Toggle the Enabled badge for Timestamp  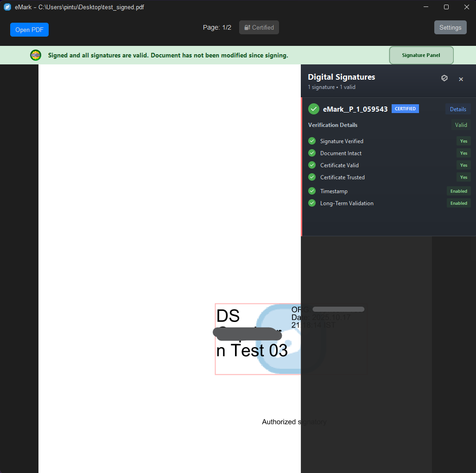[x=458, y=191]
